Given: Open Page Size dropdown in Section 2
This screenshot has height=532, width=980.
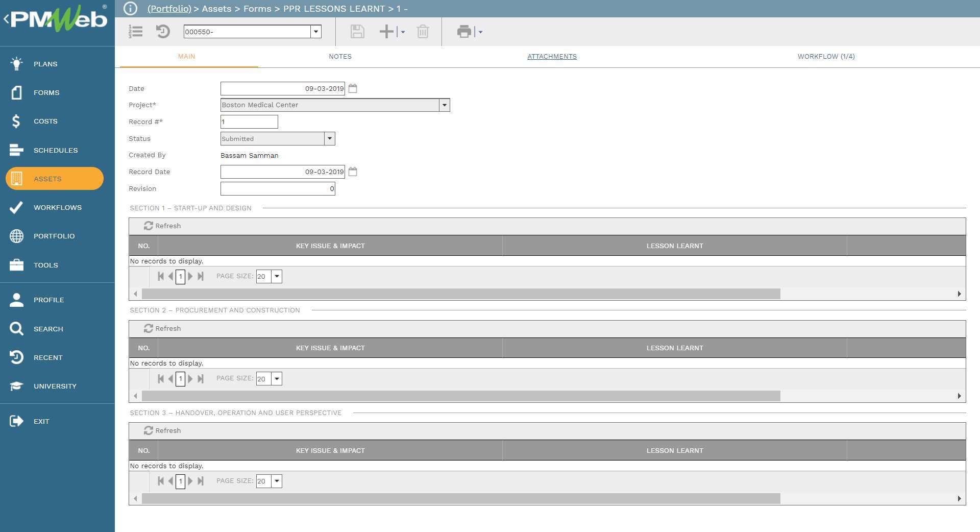Looking at the screenshot, I should [x=277, y=379].
